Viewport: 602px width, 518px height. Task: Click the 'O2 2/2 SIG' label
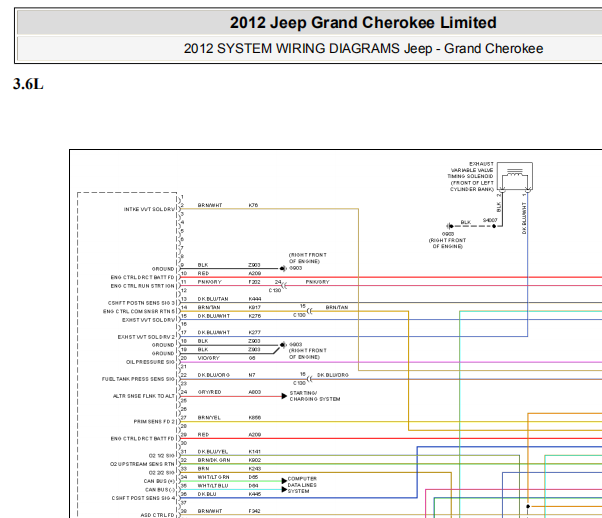coord(162,473)
